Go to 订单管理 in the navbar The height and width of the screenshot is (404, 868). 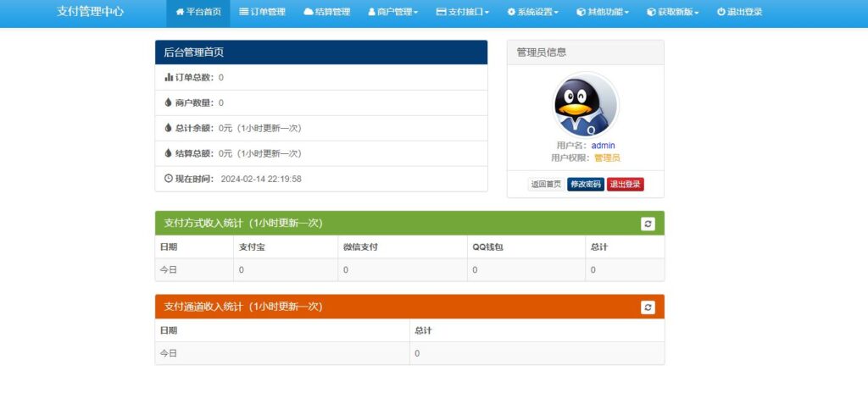click(x=263, y=12)
